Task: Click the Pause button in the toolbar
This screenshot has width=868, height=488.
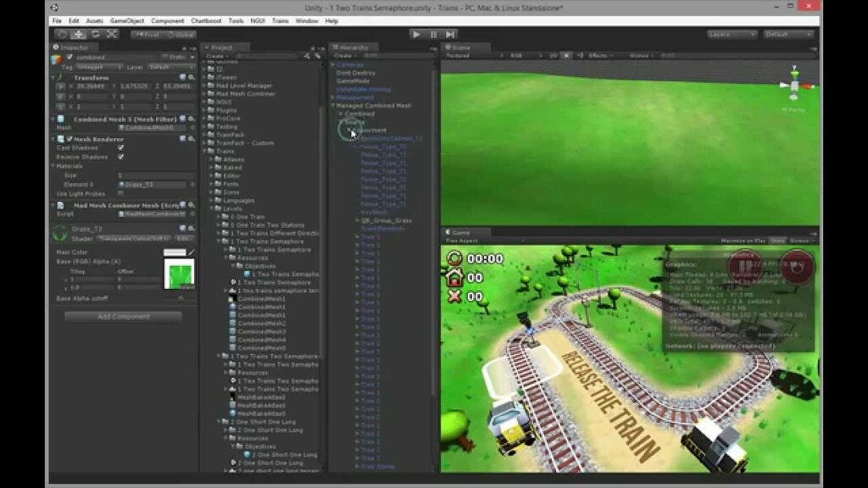Action: click(433, 35)
